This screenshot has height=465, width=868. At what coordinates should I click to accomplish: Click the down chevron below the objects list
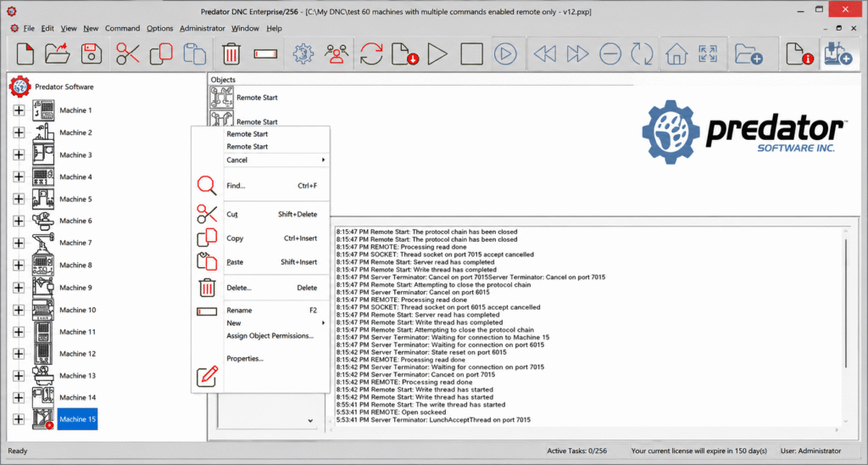tap(310, 421)
